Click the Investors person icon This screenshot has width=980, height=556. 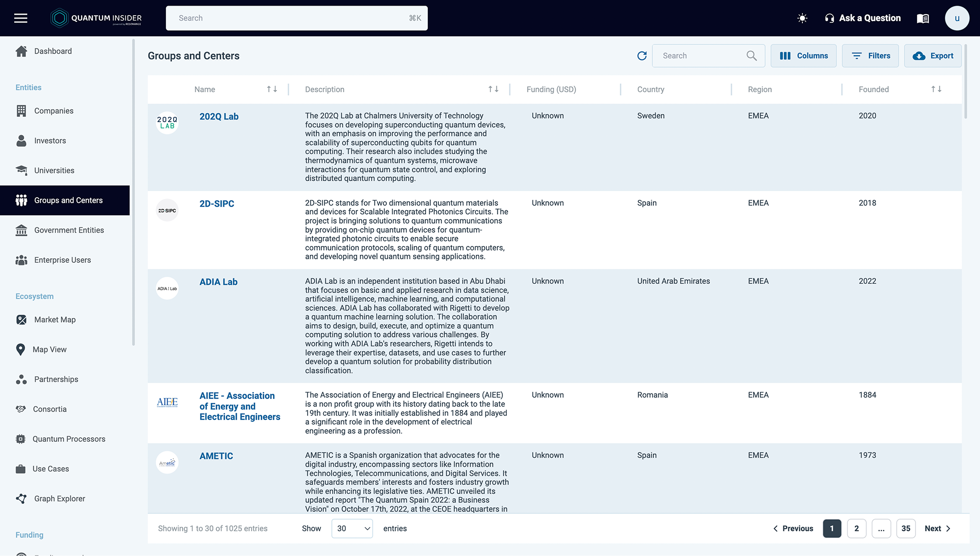coord(21,141)
